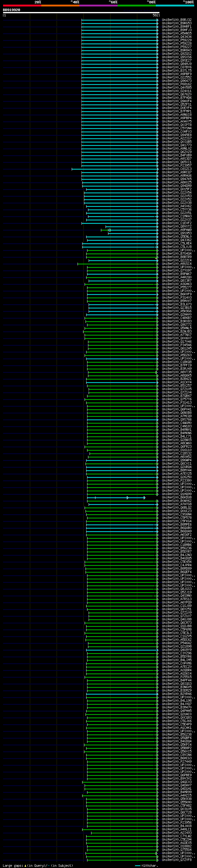
Task: Open hit UniRef100_B9HRF1
Action: (177, 26)
